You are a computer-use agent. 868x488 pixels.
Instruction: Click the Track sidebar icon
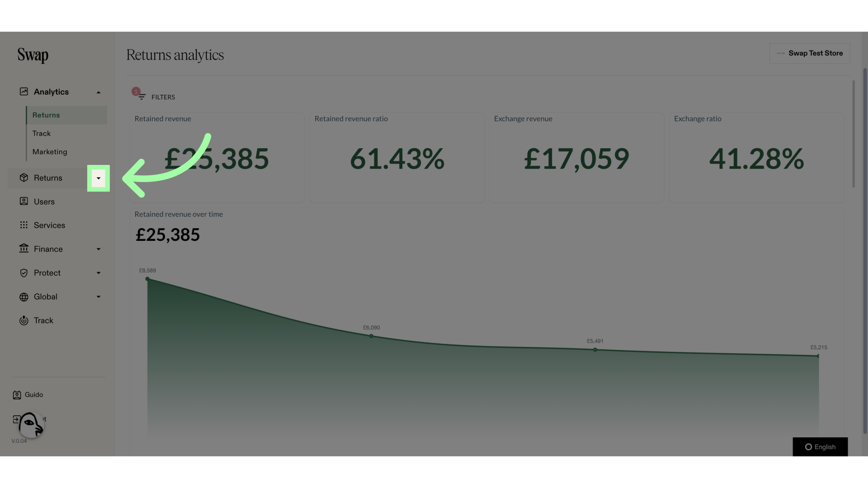tap(23, 320)
